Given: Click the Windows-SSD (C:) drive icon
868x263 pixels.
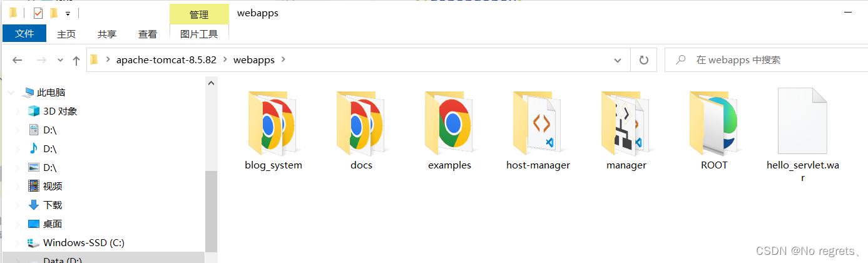Looking at the screenshot, I should tap(34, 243).
